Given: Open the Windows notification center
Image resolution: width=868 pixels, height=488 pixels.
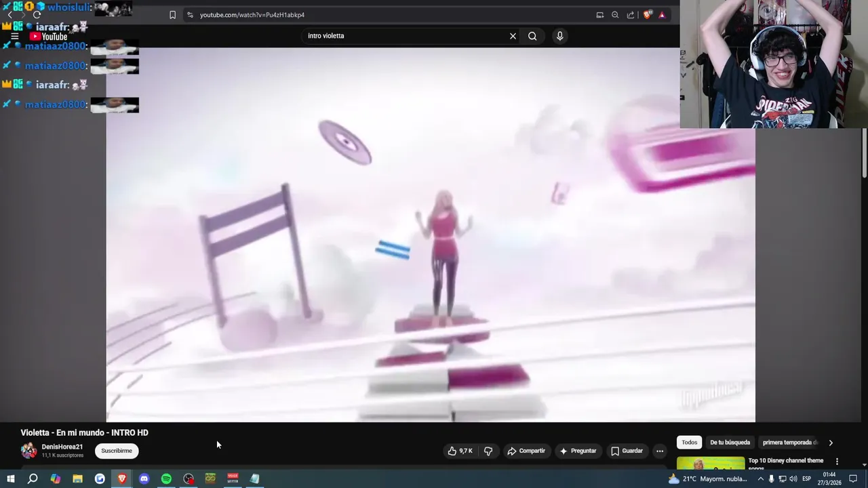Looking at the screenshot, I should point(853,479).
